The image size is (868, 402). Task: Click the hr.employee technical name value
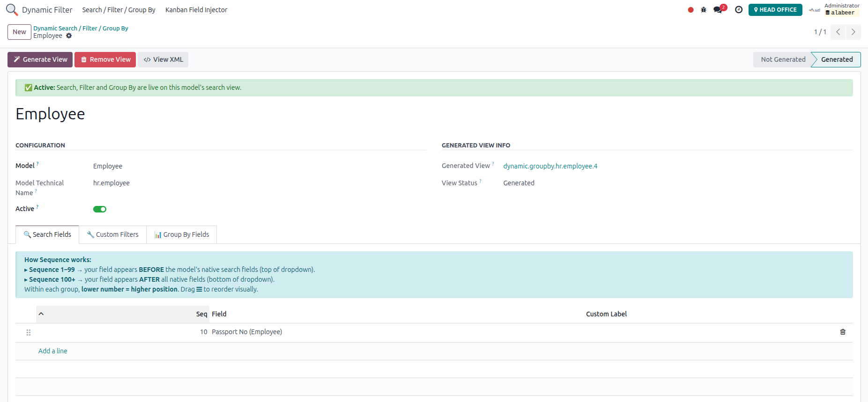click(x=111, y=183)
